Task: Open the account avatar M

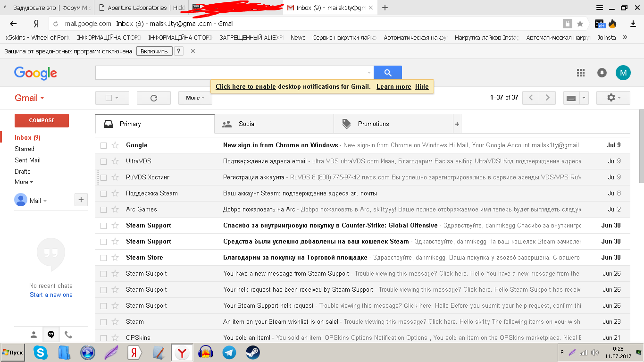Action: (623, 73)
